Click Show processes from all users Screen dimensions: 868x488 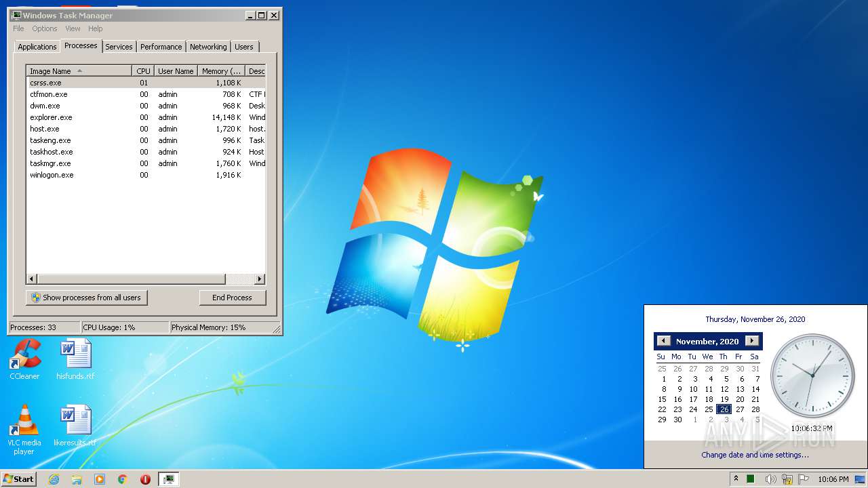click(87, 298)
